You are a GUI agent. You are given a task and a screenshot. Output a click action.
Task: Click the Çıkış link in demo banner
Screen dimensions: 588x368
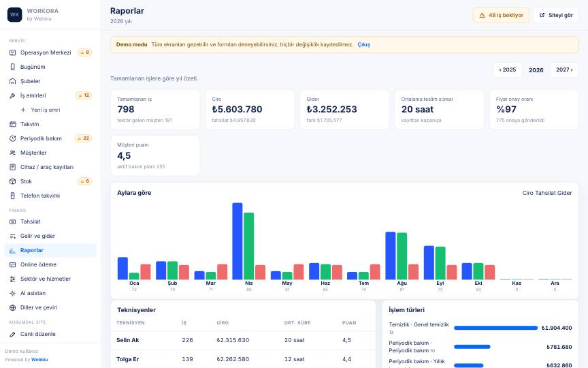click(x=363, y=44)
